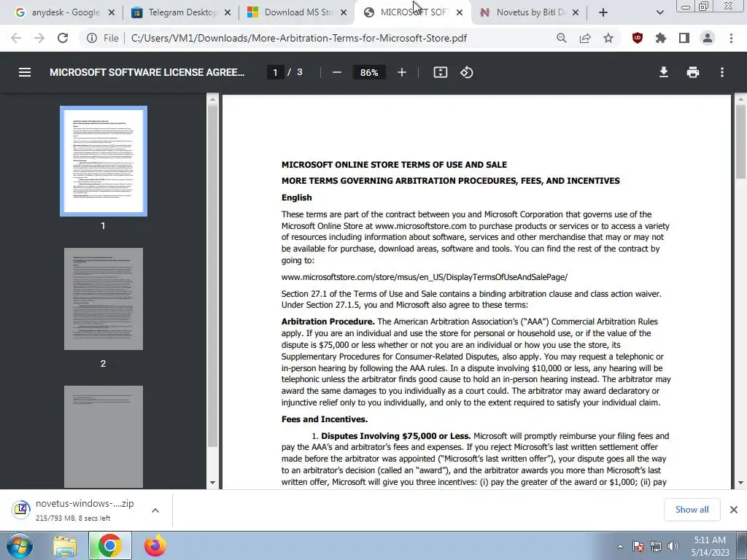Close the anydesk Google tab
747x560 pixels.
pyautogui.click(x=112, y=13)
